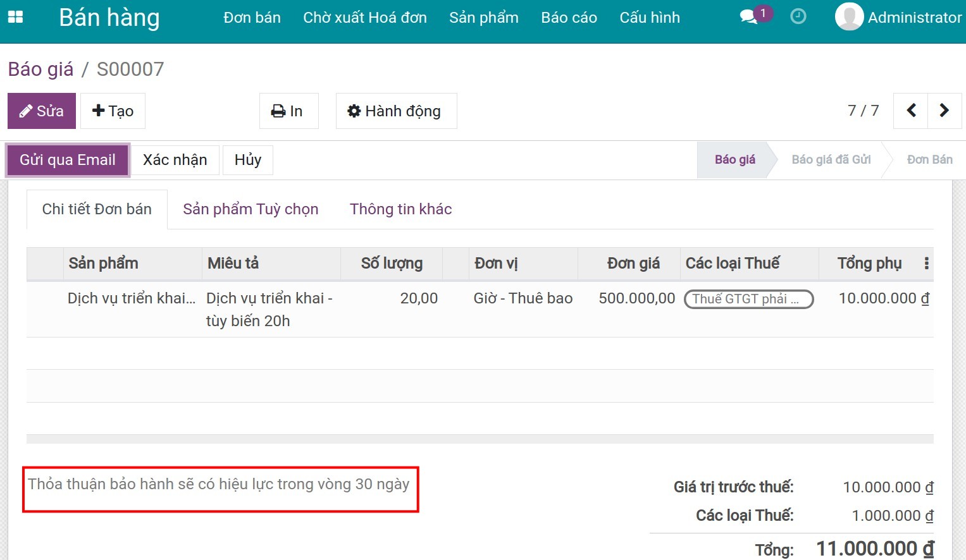This screenshot has width=966, height=560.
Task: Open the conversations chat bubble icon
Action: (749, 16)
